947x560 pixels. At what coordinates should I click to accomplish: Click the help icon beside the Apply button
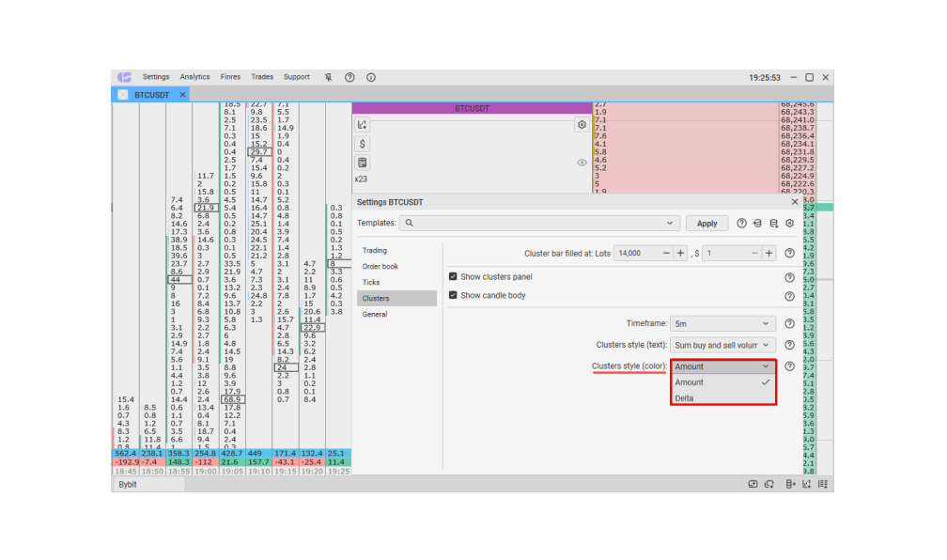pyautogui.click(x=741, y=223)
